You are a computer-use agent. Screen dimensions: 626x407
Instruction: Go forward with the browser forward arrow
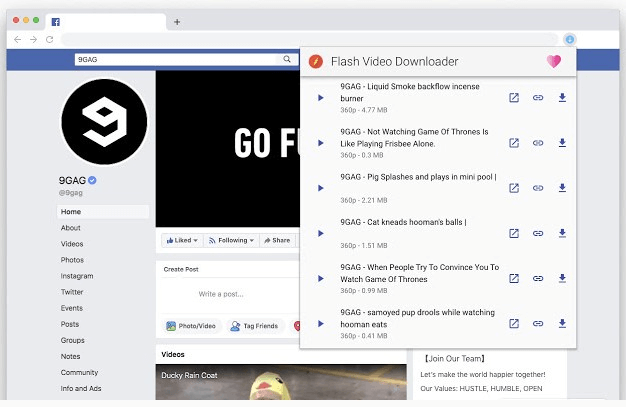[x=34, y=39]
